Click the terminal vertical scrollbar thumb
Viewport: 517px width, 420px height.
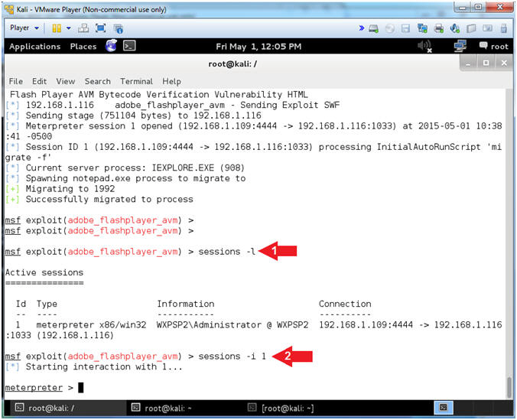510,388
